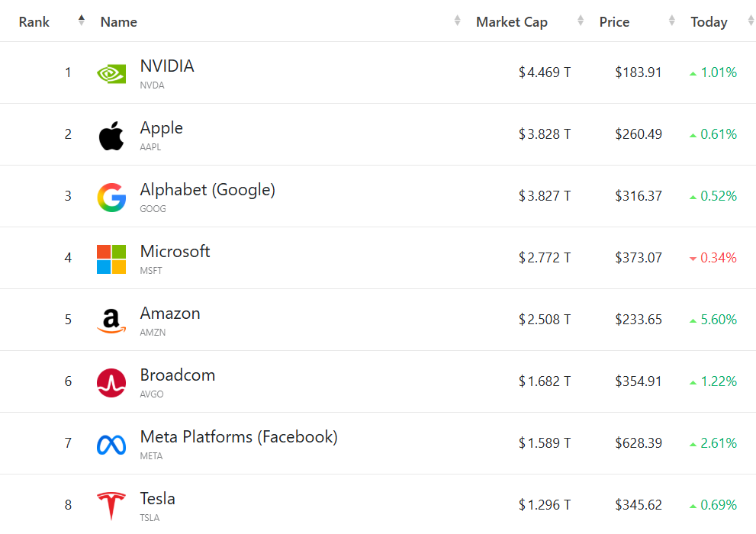Sort companies by Market Cap header

512,22
